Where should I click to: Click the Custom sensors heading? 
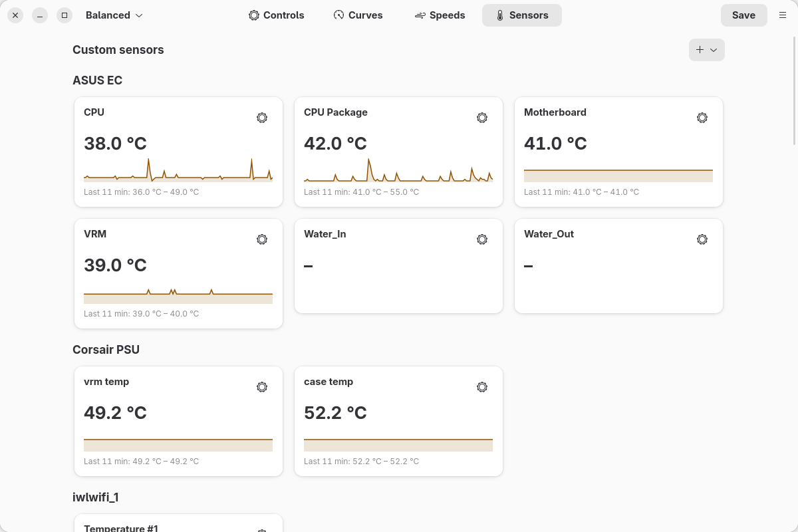click(118, 50)
